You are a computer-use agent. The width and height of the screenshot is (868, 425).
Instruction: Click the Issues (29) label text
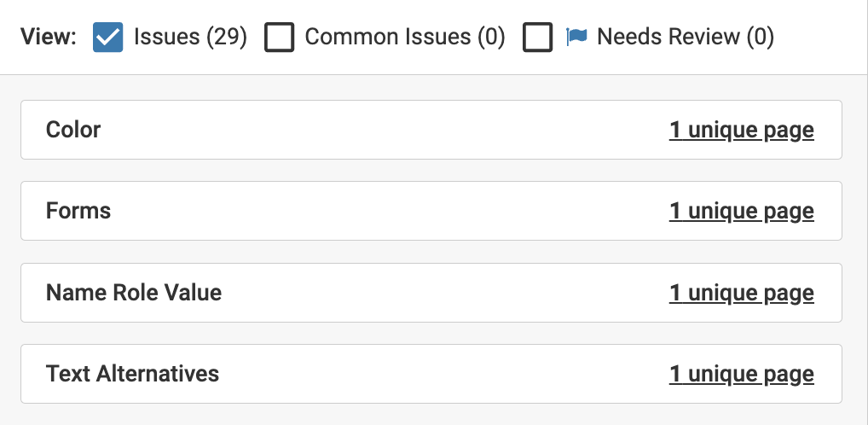point(190,37)
